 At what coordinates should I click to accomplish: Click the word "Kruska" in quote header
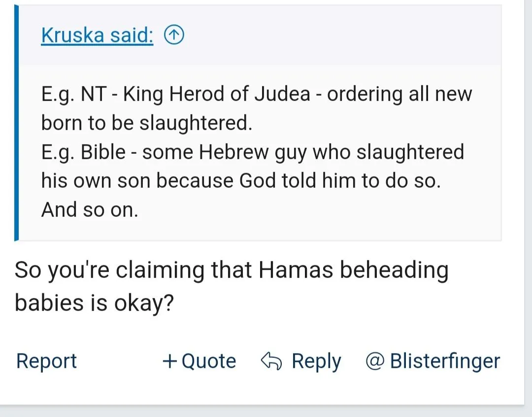(71, 35)
